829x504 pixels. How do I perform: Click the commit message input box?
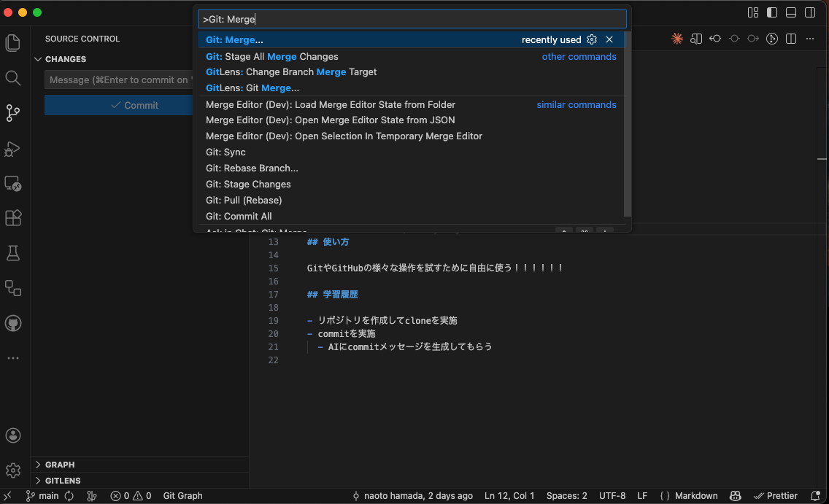(120, 80)
